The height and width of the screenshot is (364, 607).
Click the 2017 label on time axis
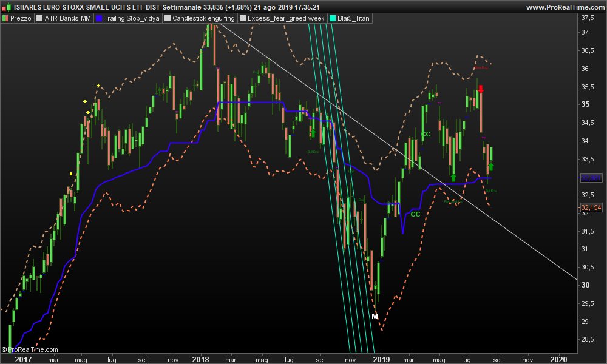[x=23, y=359]
